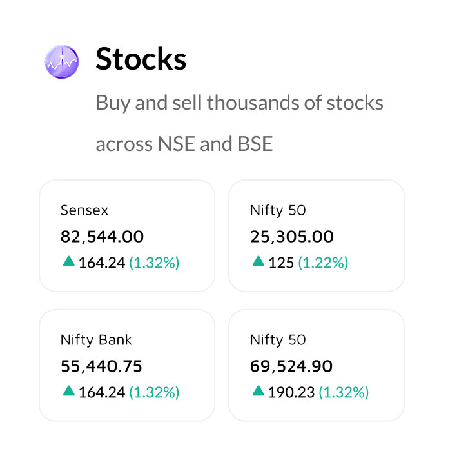Click the 1.32% gain in the Sensex card
459x476 pixels.
[154, 263]
